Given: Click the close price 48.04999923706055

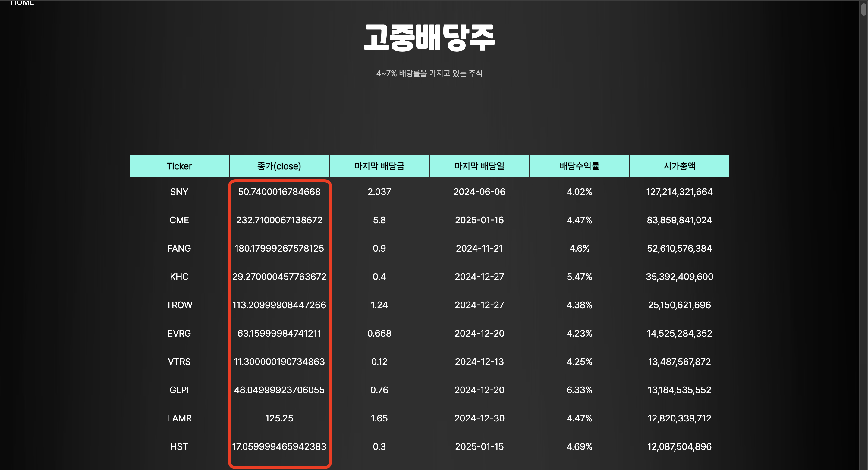Looking at the screenshot, I should [x=279, y=390].
